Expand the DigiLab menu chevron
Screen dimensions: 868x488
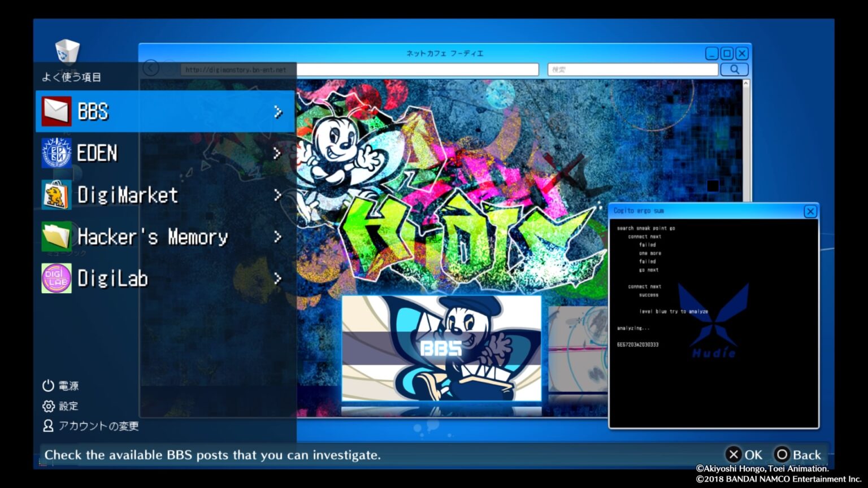(277, 278)
